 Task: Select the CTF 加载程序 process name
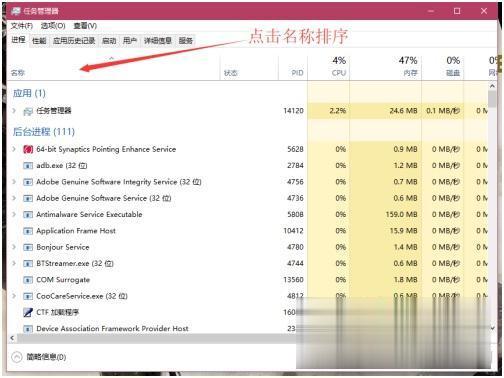57,312
